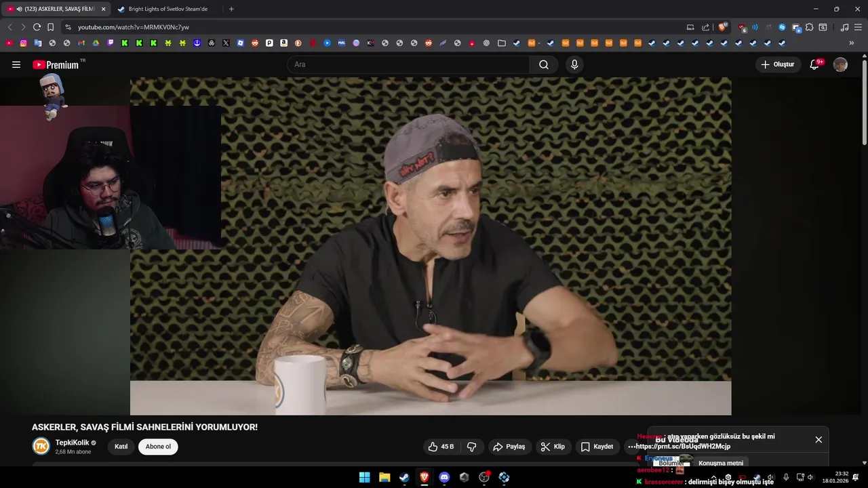Viewport: 868px width, 488px height.
Task: Like the video with 45 B likes
Action: (441, 447)
